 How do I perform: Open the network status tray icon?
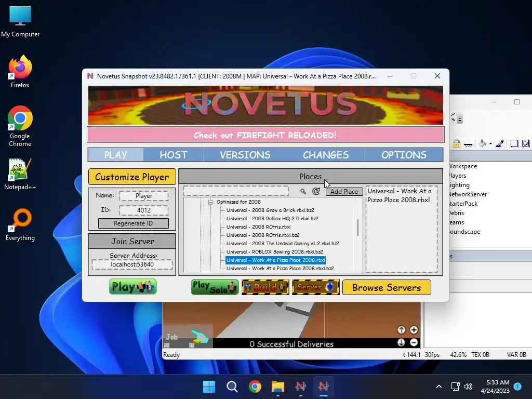(455, 387)
